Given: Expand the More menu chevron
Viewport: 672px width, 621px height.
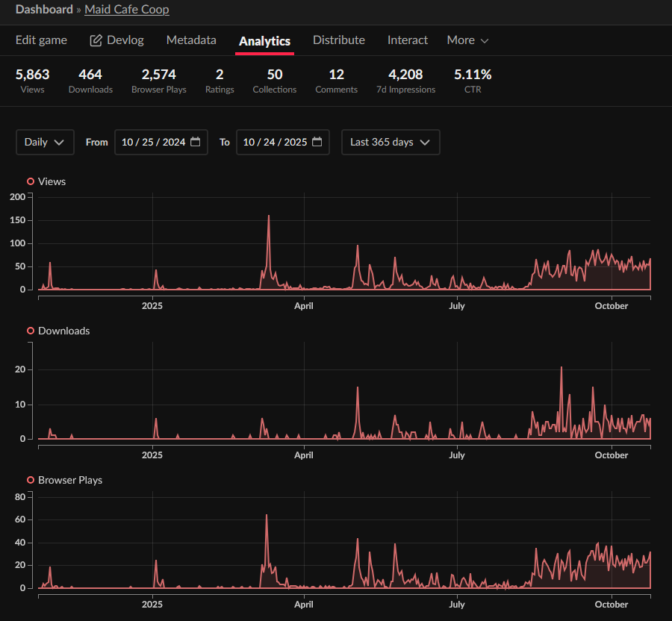Looking at the screenshot, I should pos(485,41).
